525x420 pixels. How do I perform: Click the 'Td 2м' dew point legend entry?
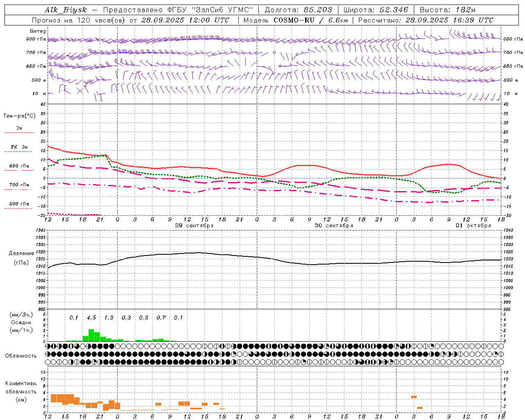pos(19,147)
